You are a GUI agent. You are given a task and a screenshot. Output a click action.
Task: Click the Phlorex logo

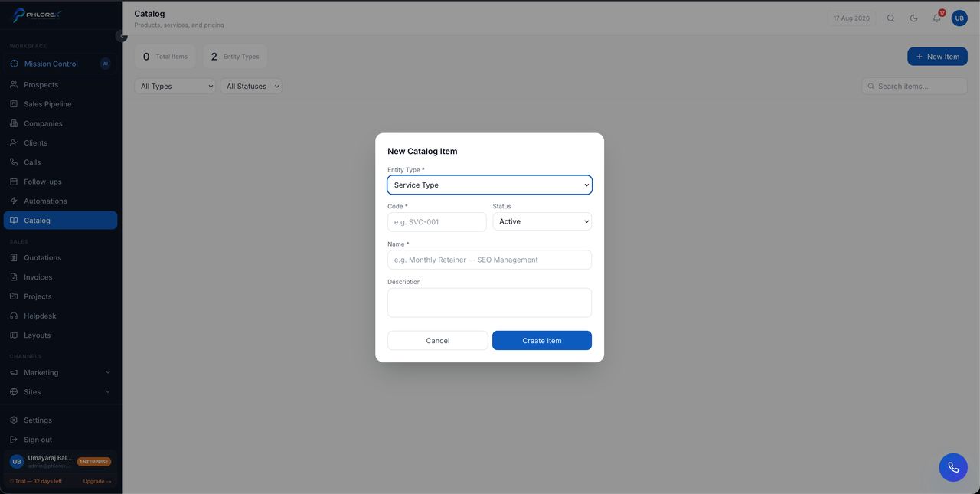[37, 15]
